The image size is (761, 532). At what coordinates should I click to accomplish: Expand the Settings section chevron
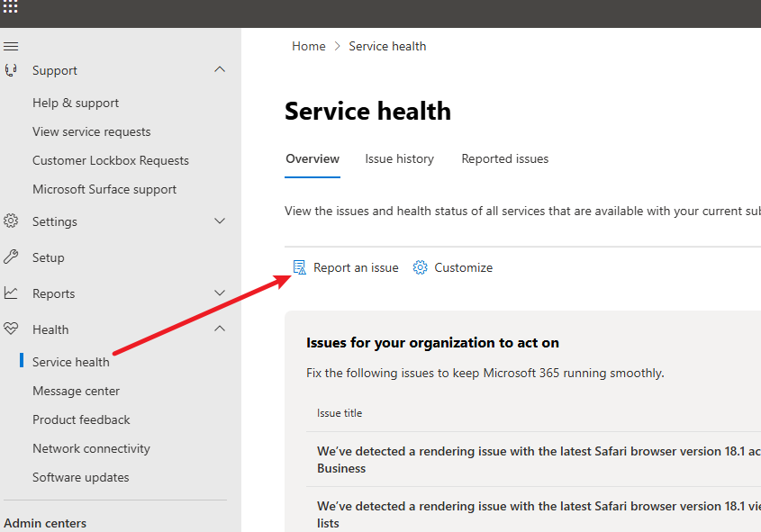click(220, 221)
